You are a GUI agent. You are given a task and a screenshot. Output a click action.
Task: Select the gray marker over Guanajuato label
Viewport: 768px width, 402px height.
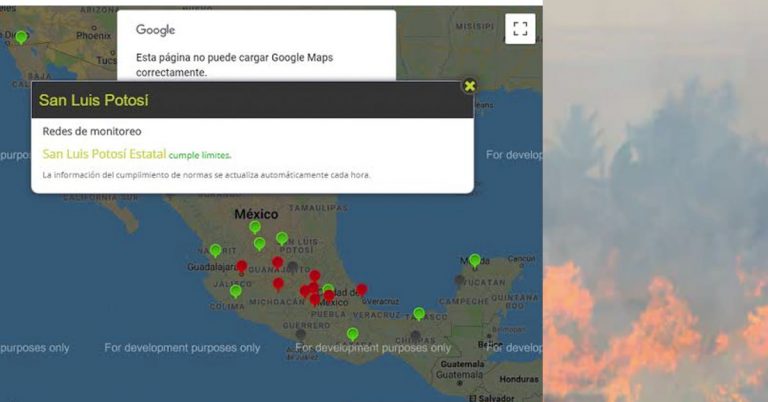pos(292,267)
